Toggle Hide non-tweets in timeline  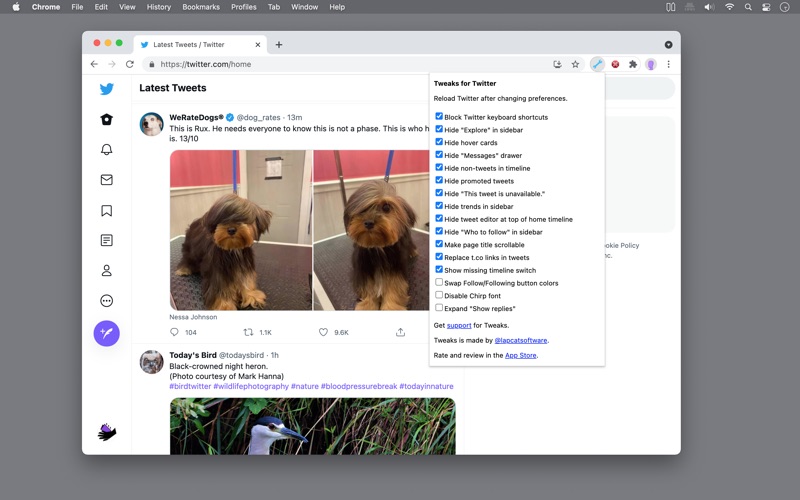point(439,167)
